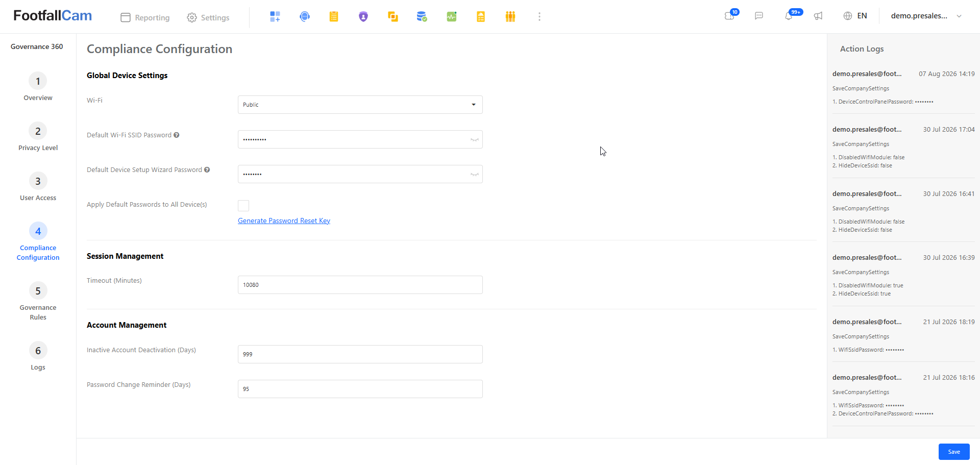Click the globe language icon

[x=848, y=16]
